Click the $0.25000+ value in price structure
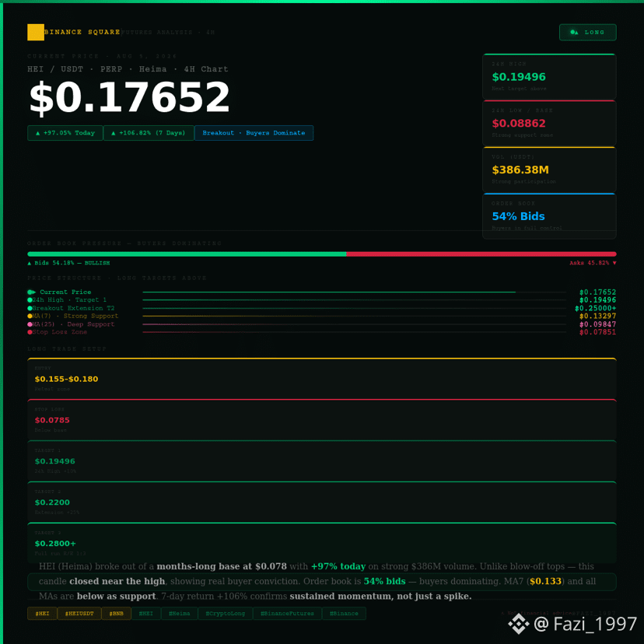The image size is (644, 644). tap(596, 308)
